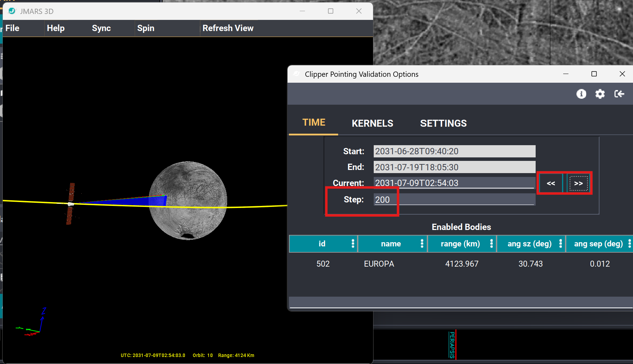
Task: Click the PERIAPSIS marker on the timeline
Action: point(452,345)
